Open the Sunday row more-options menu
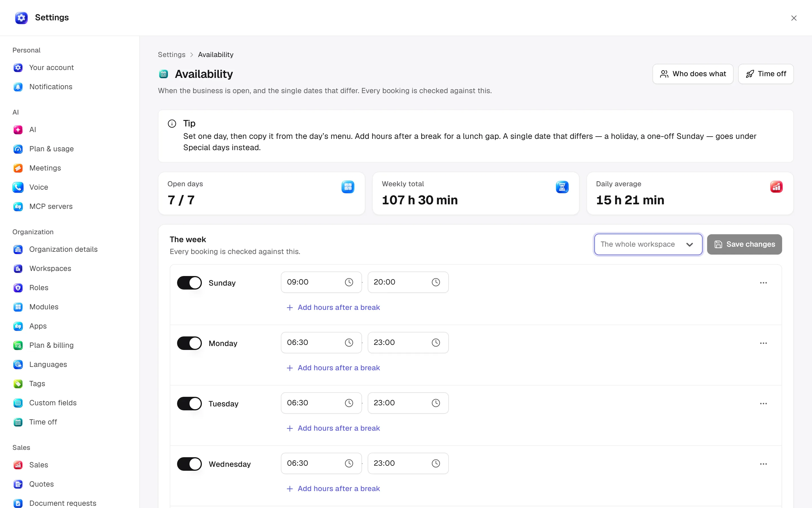812x508 pixels. coord(763,283)
